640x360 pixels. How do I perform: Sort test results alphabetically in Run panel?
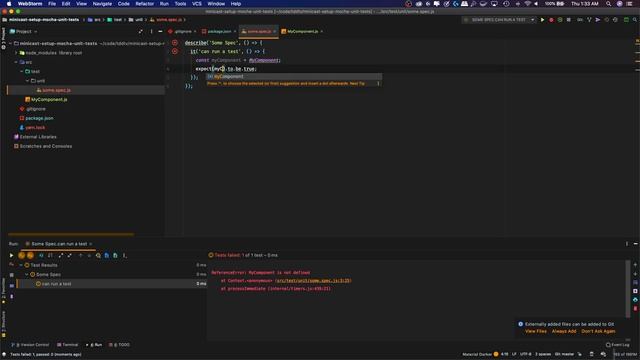click(50, 256)
